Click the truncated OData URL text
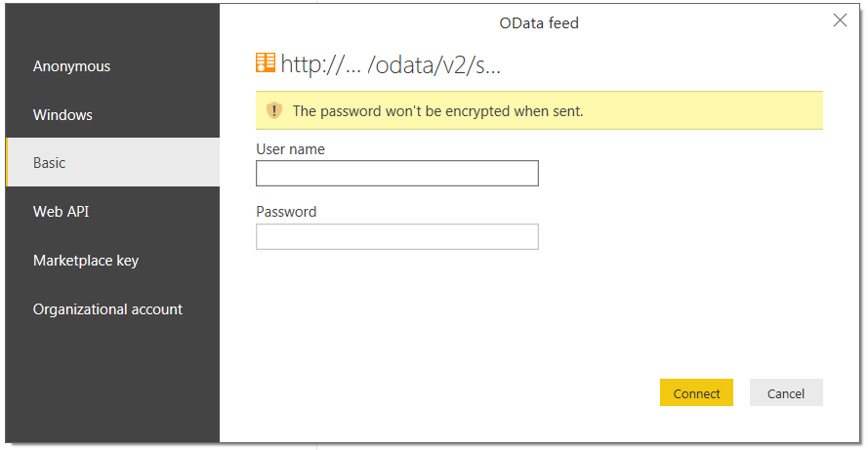 391,65
